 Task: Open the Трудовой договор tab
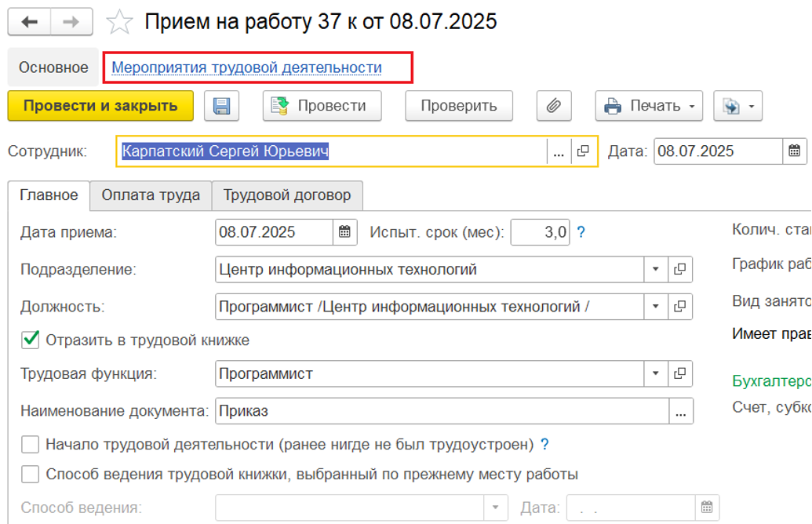pos(287,195)
